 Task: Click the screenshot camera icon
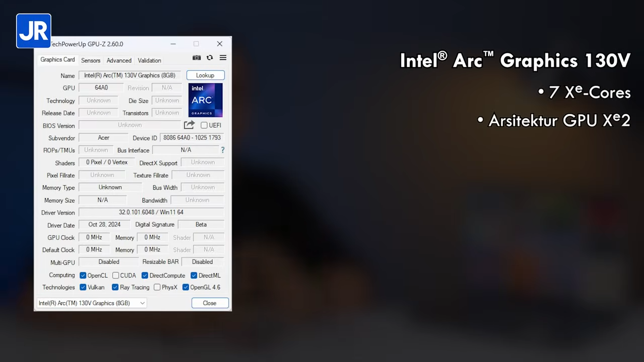[197, 58]
